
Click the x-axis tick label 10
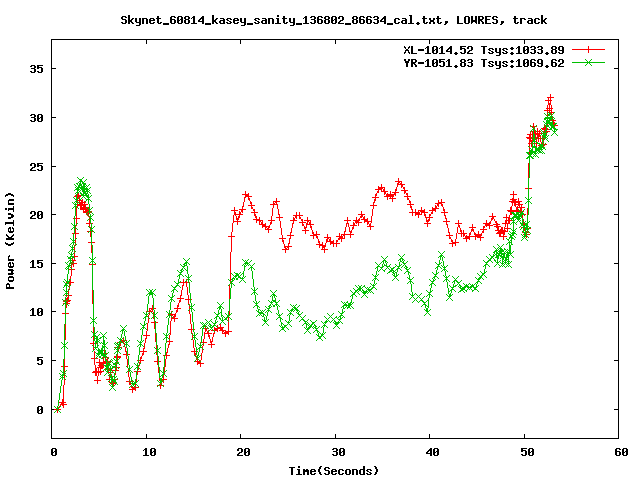coord(149,452)
